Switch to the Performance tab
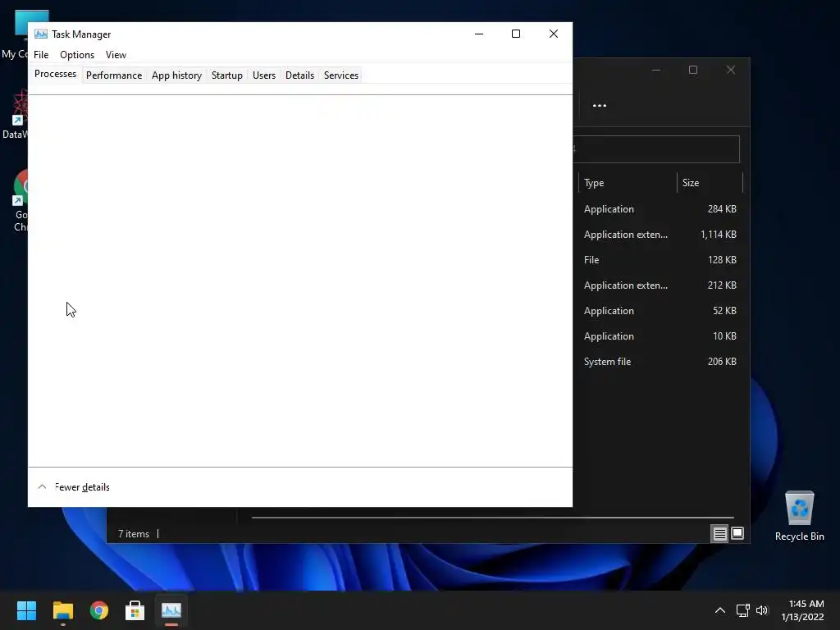The image size is (840, 630). [114, 75]
